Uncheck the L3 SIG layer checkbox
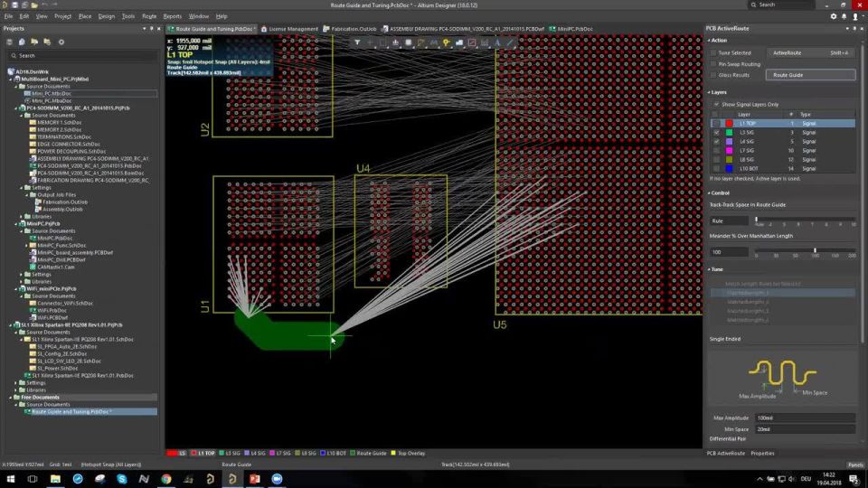The image size is (868, 488). tap(716, 132)
